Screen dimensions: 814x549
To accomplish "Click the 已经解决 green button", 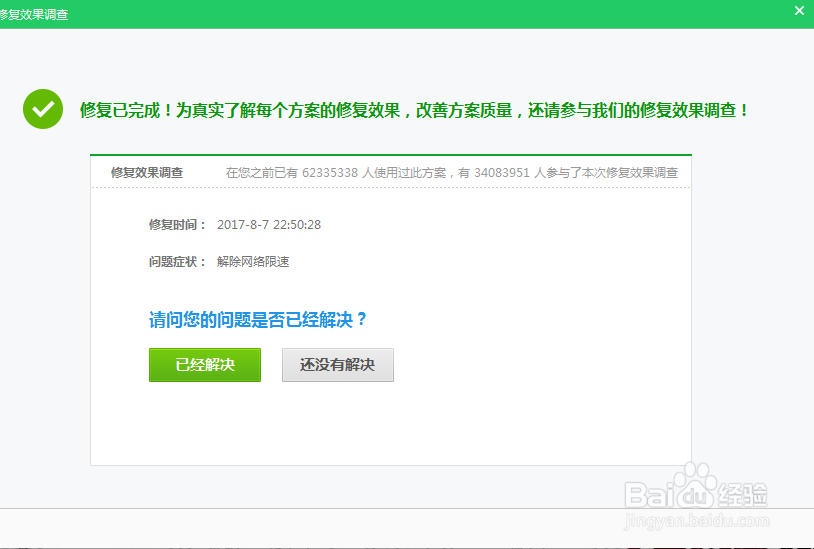I will tap(205, 365).
